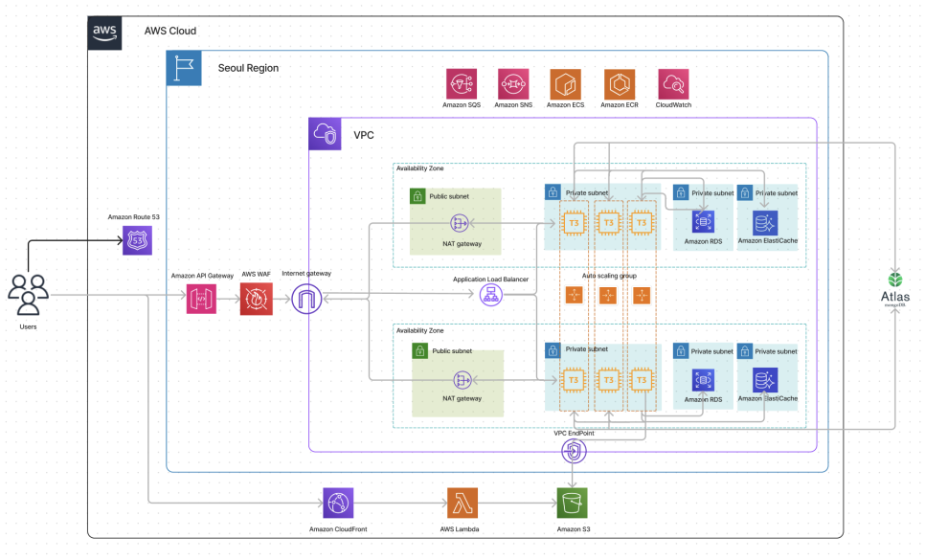The width and height of the screenshot is (925, 560).
Task: Click the Amazon Route 53 shield icon
Action: pyautogui.click(x=137, y=240)
